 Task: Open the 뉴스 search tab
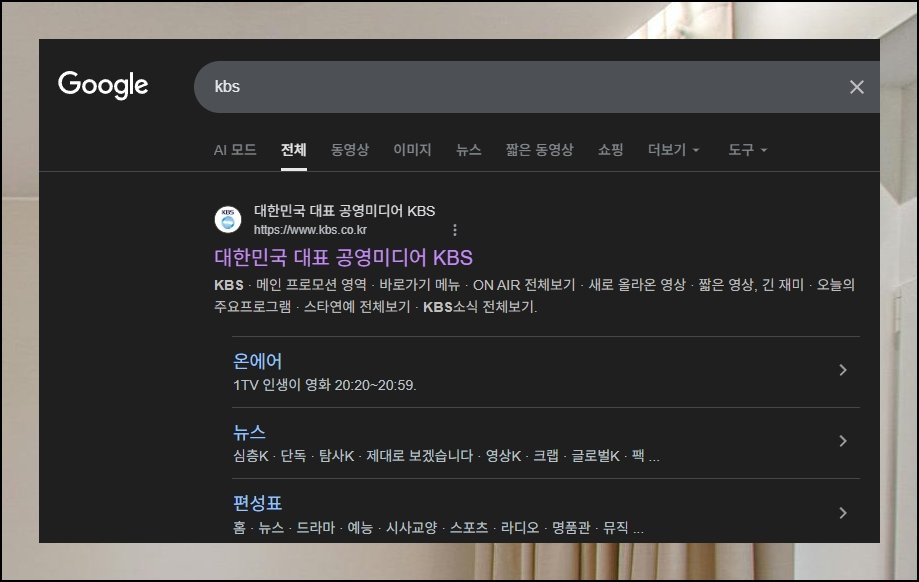pyautogui.click(x=469, y=150)
